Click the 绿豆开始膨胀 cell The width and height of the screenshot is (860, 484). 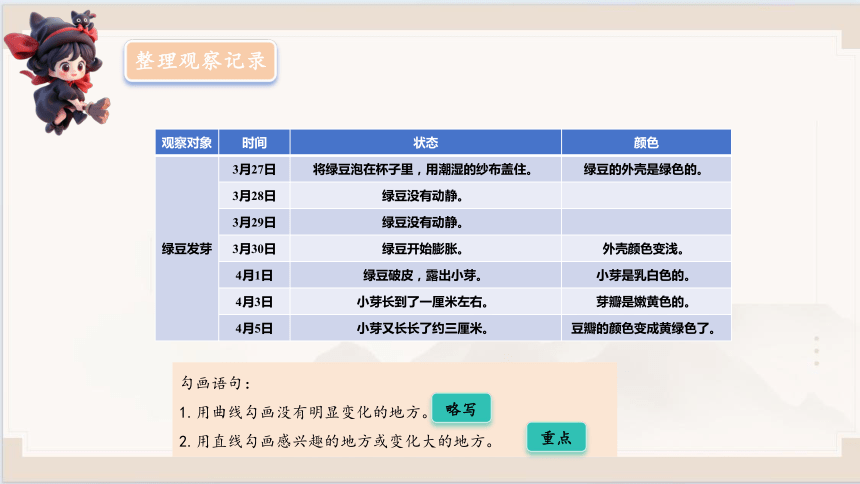pos(426,249)
